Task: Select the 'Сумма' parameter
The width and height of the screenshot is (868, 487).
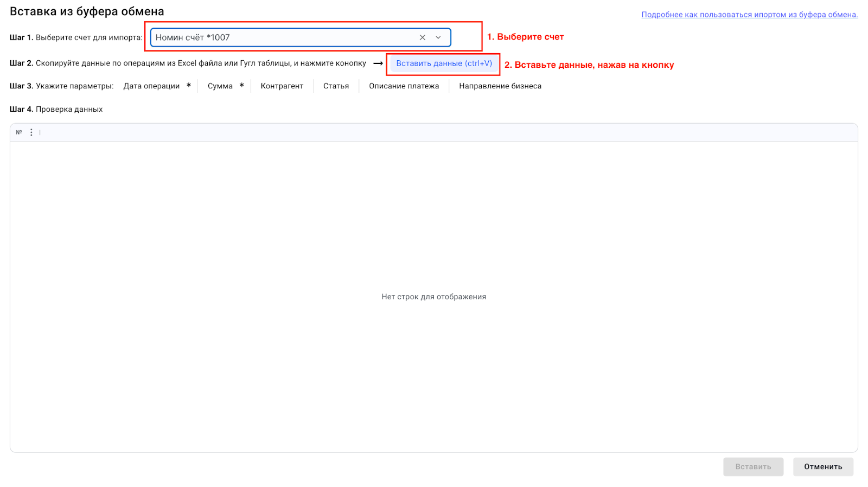Action: click(220, 86)
